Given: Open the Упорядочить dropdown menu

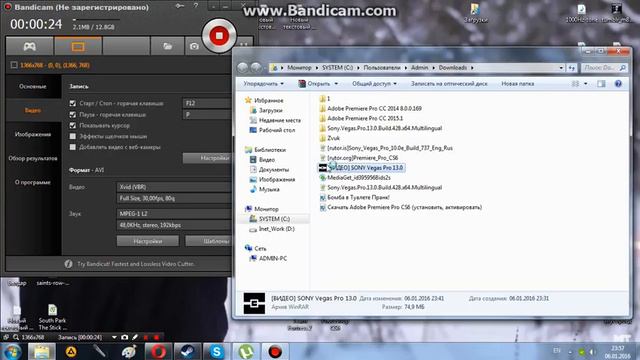Looking at the screenshot, I should (x=263, y=84).
